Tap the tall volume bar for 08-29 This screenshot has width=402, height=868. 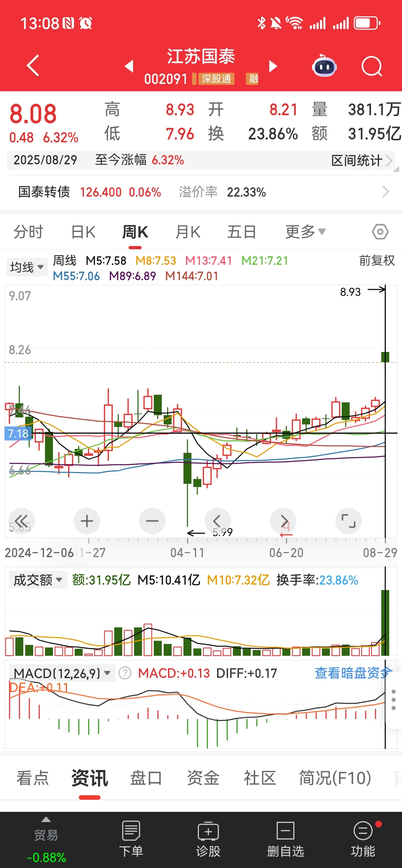(385, 623)
